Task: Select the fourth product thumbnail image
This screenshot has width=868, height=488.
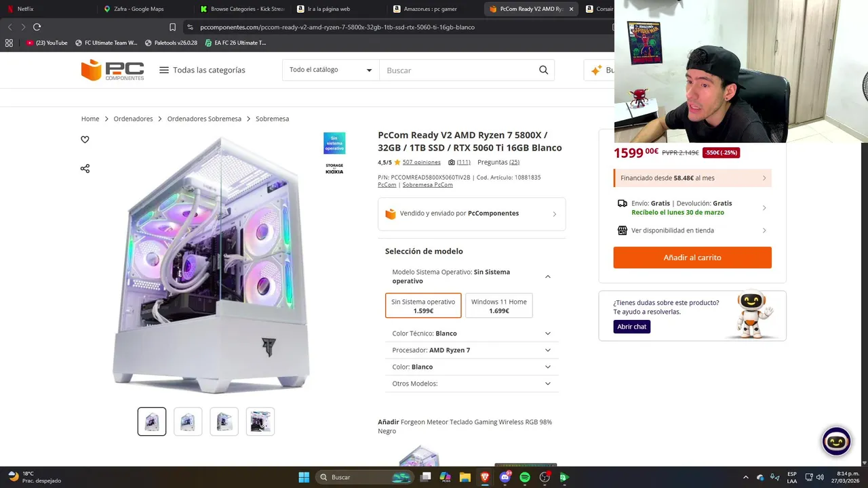Action: 260,422
